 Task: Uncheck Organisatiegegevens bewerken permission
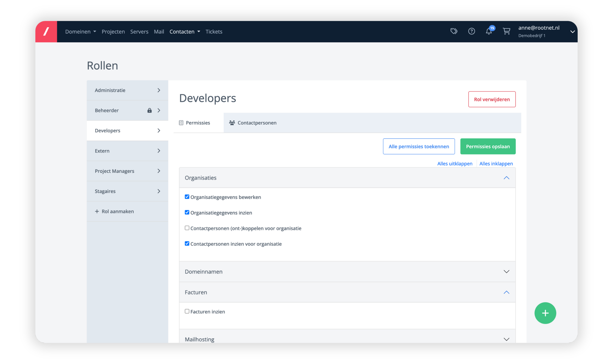(187, 196)
